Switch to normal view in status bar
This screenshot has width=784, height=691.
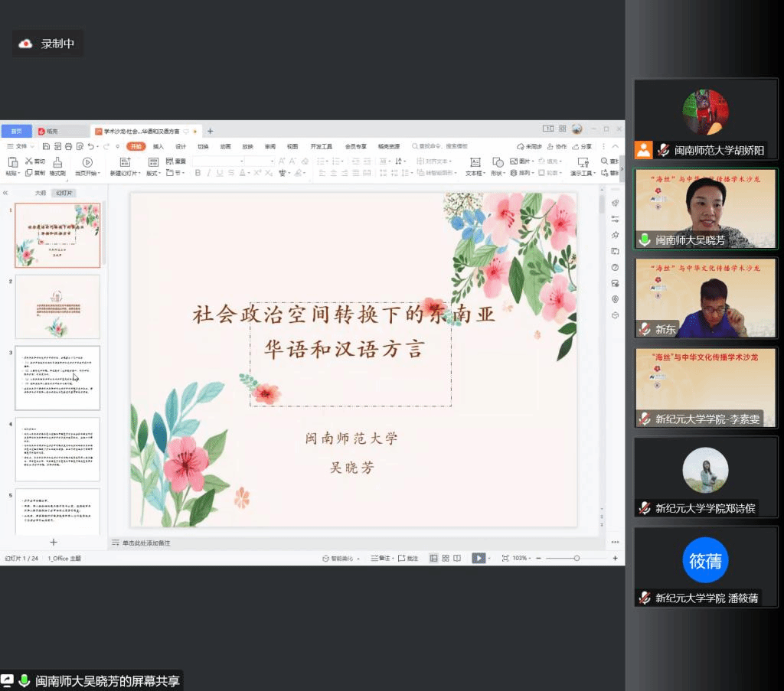433,559
